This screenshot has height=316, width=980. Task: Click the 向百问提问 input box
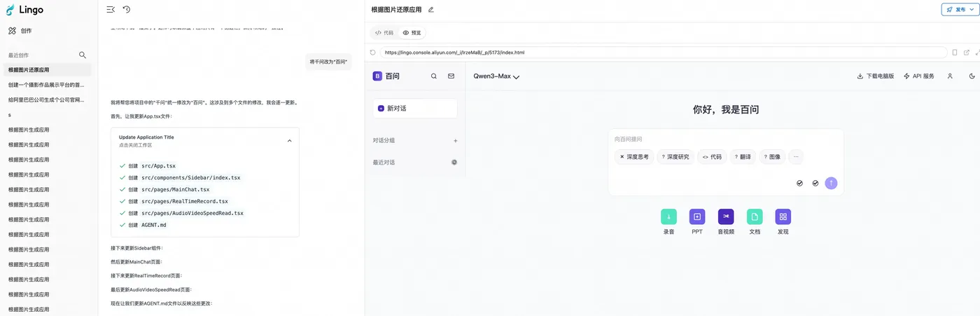click(726, 139)
